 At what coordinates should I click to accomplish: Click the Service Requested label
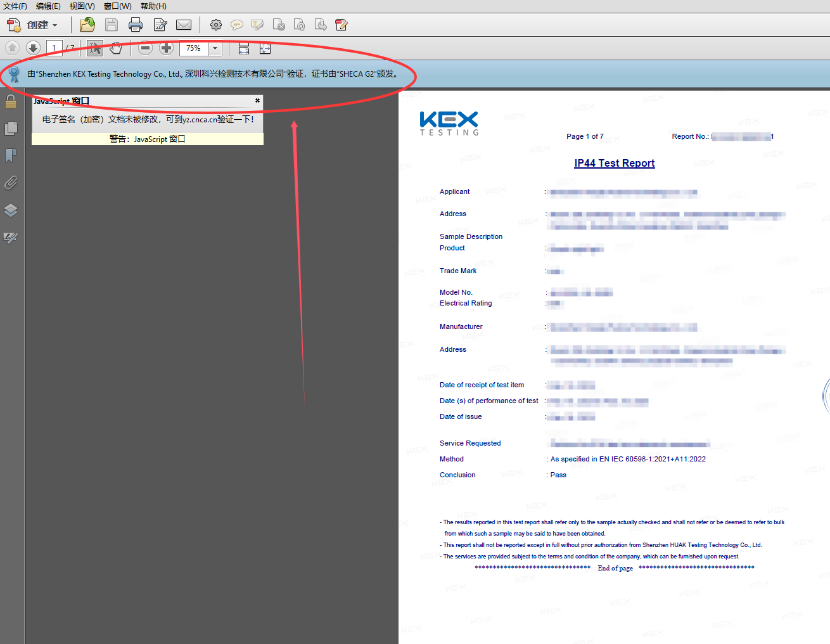470,443
